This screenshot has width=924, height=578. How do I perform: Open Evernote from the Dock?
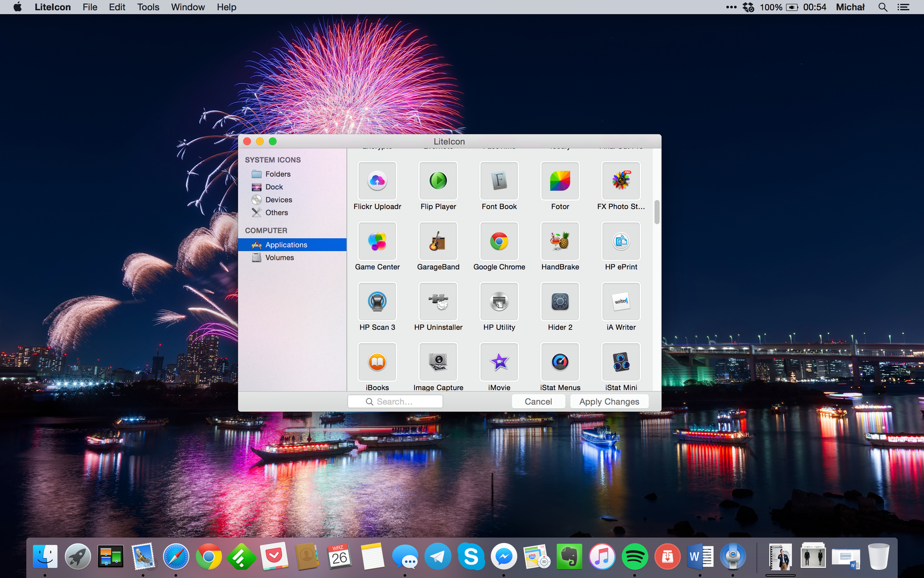[569, 557]
